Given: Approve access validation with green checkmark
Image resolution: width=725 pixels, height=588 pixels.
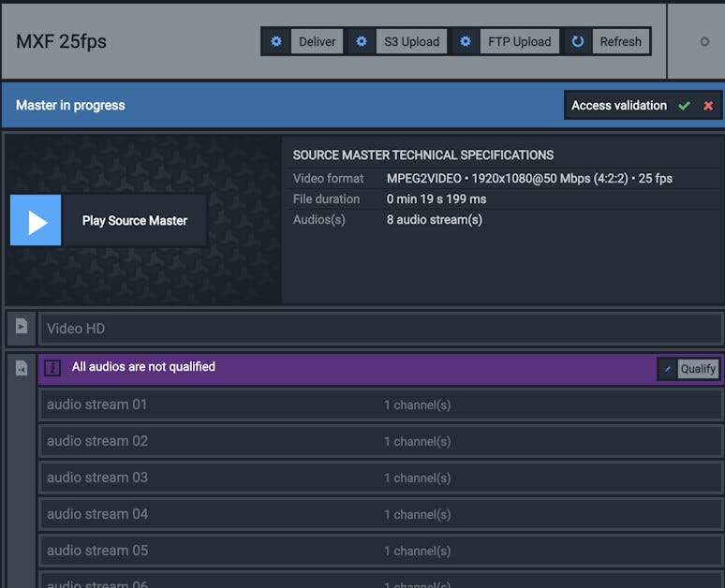Looking at the screenshot, I should (x=685, y=106).
